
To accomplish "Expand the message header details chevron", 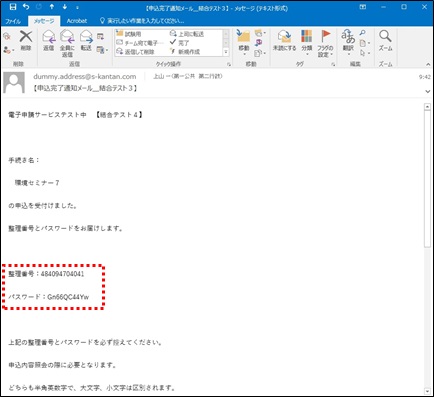I will coord(428,91).
